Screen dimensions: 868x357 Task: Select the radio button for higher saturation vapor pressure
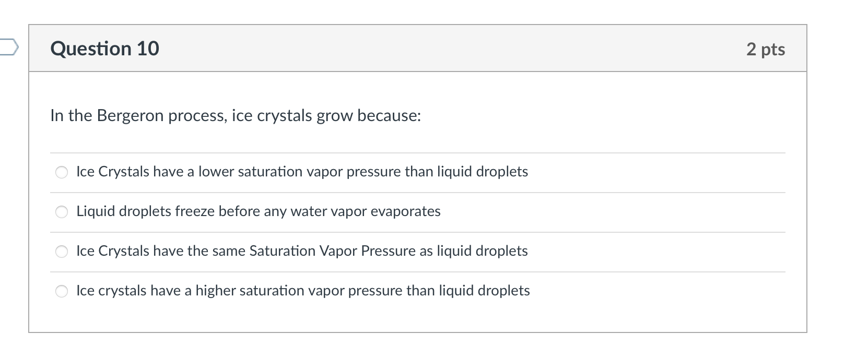tap(62, 291)
